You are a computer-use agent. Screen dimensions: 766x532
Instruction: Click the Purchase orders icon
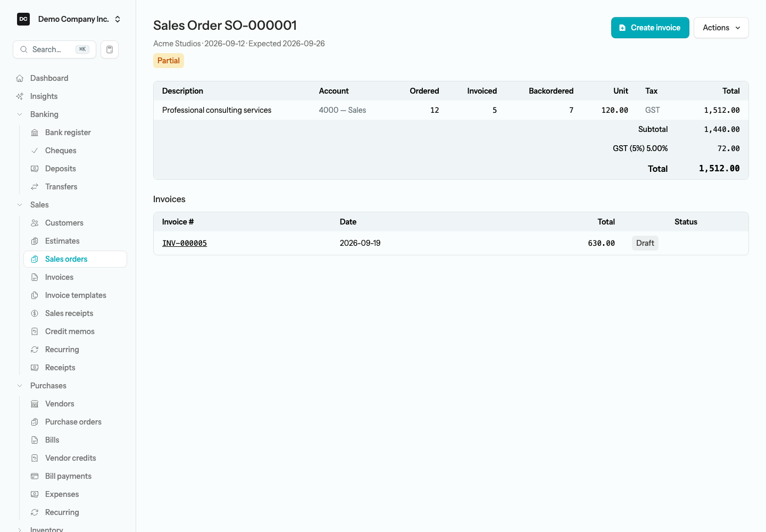[35, 422]
